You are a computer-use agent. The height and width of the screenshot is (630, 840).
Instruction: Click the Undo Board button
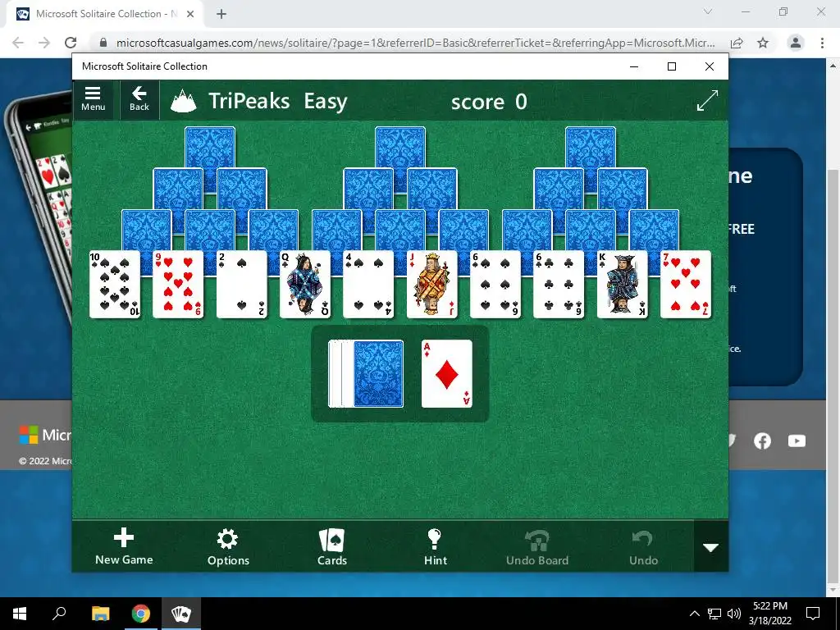tap(537, 546)
